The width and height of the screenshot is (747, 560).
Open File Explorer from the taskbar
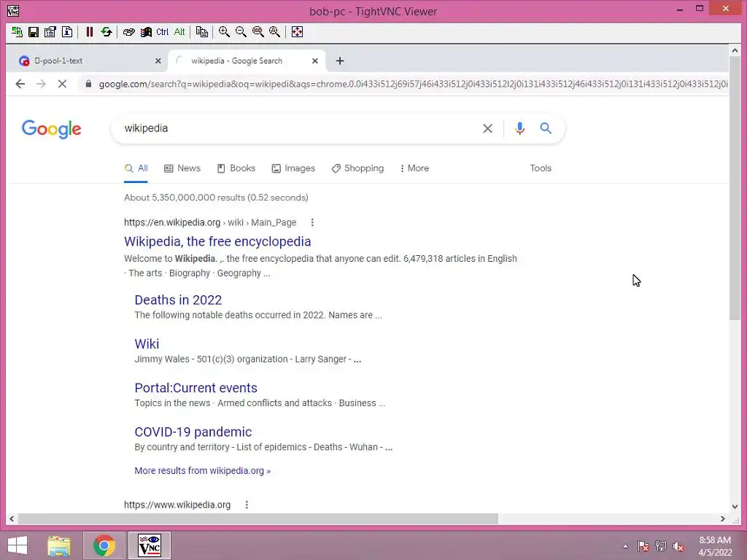[59, 545]
